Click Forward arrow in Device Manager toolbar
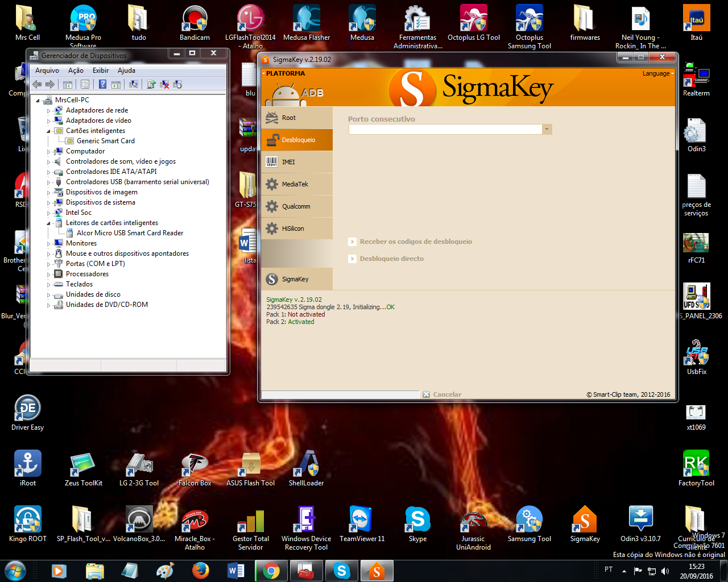This screenshot has width=728, height=582. pyautogui.click(x=50, y=84)
